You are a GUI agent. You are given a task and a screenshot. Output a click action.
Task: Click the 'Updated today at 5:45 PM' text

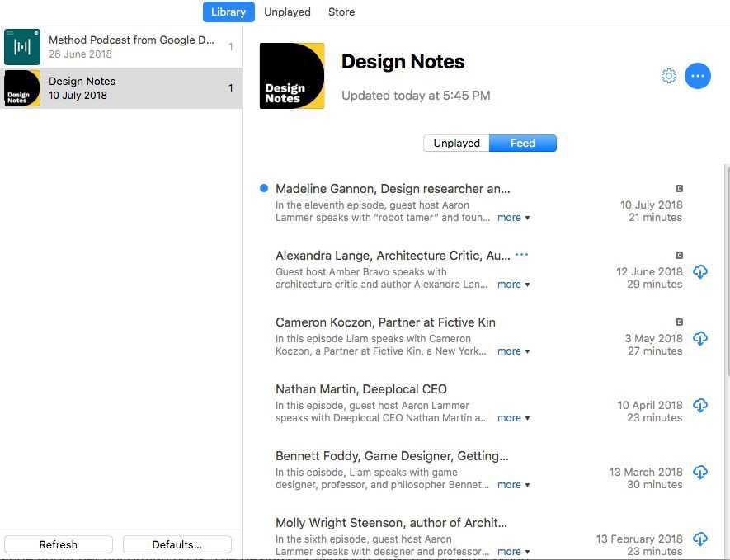point(416,96)
